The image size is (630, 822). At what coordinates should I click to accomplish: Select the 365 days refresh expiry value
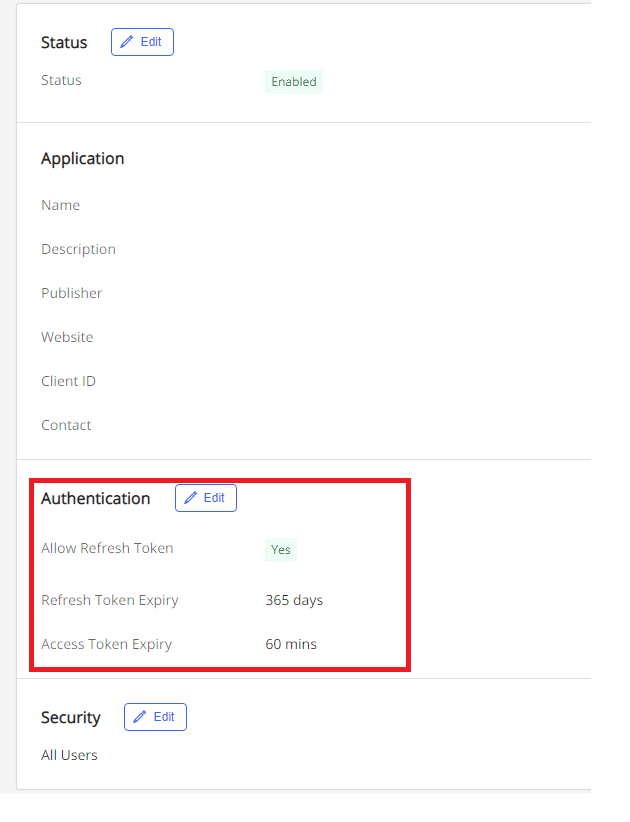[294, 600]
